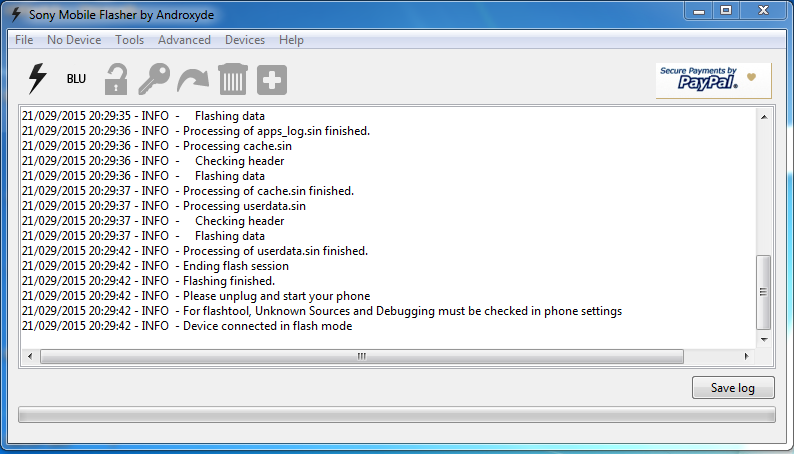The image size is (794, 454).
Task: Click the horizontal scrollbar right arrow
Action: (x=745, y=356)
